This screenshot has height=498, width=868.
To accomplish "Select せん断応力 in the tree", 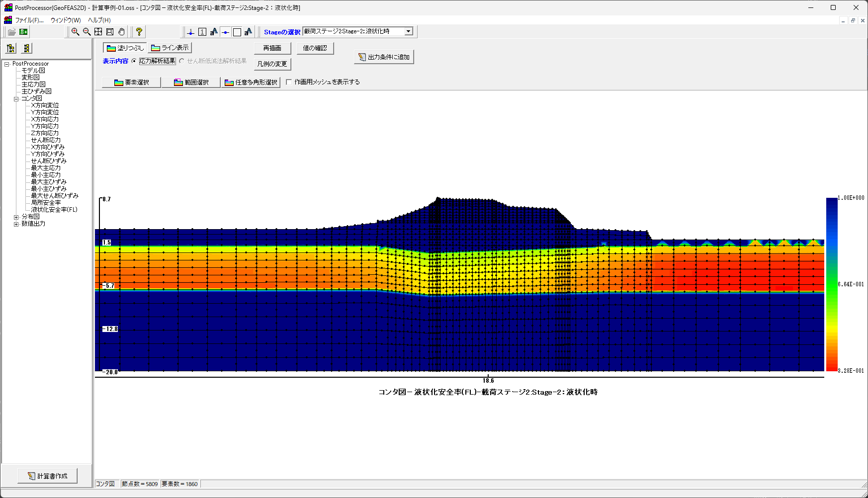I will tap(46, 140).
